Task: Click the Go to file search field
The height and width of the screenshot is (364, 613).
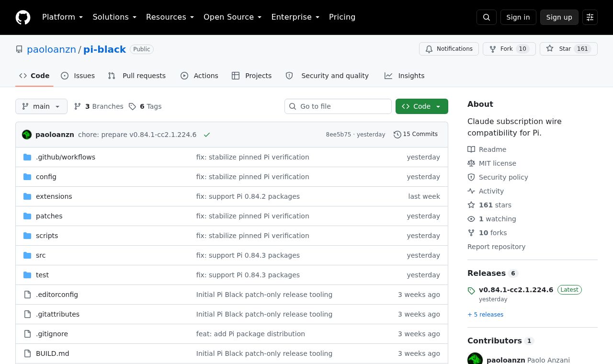Action: click(x=338, y=106)
